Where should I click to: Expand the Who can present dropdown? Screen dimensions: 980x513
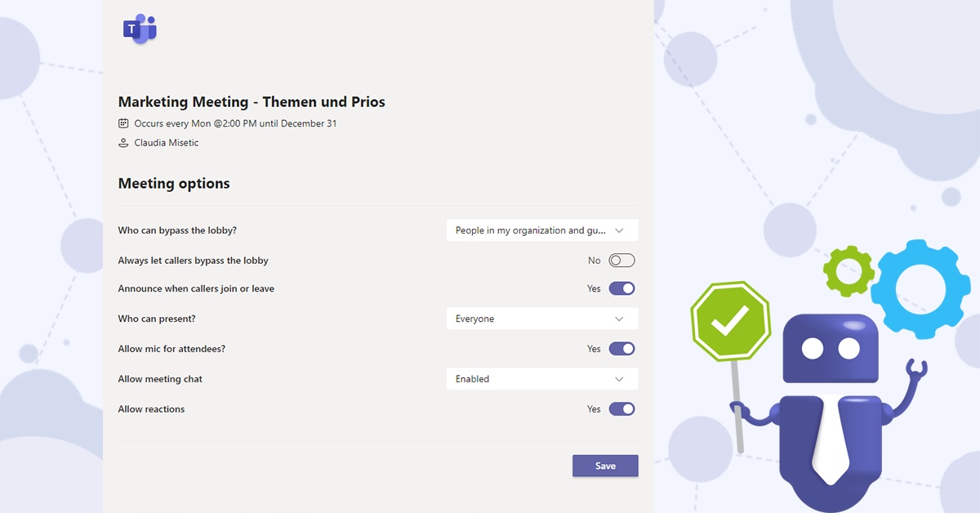pyautogui.click(x=541, y=319)
